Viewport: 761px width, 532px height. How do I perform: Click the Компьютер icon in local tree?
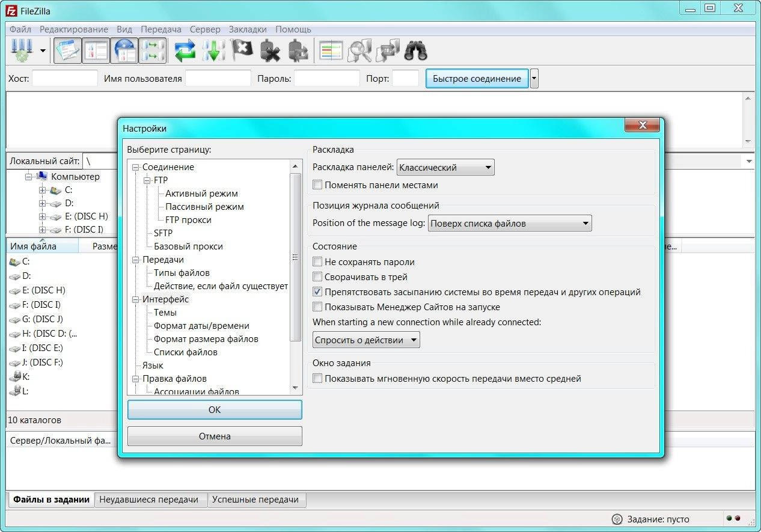click(x=42, y=176)
